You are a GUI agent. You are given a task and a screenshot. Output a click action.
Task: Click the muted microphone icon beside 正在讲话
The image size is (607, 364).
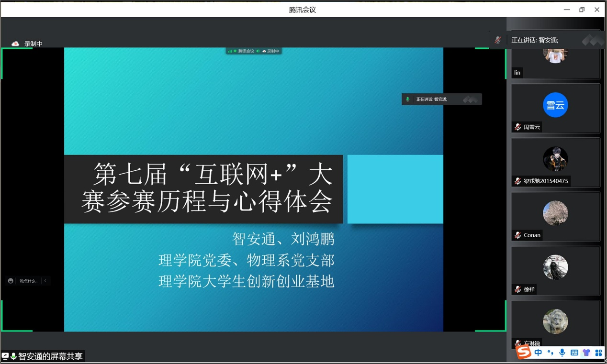[x=498, y=40]
